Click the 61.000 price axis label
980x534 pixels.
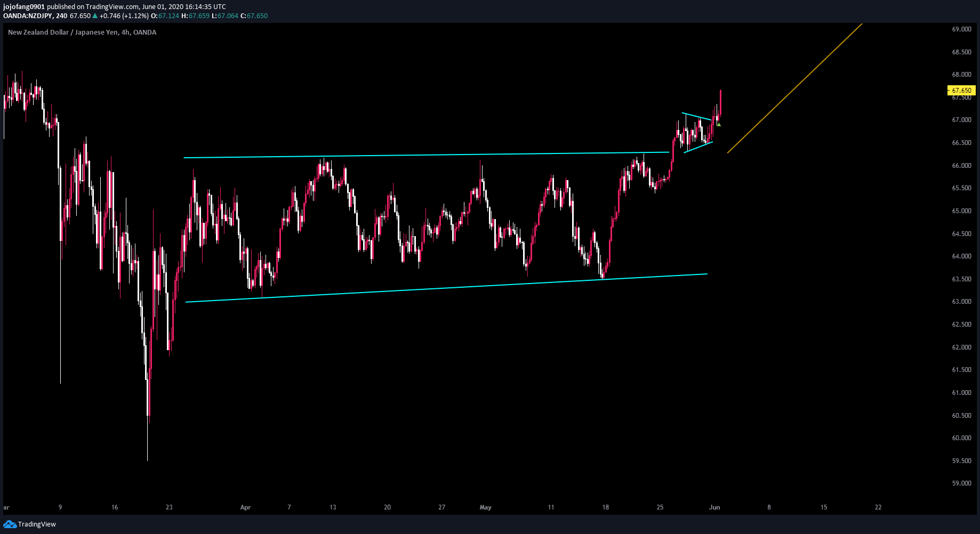click(x=961, y=393)
